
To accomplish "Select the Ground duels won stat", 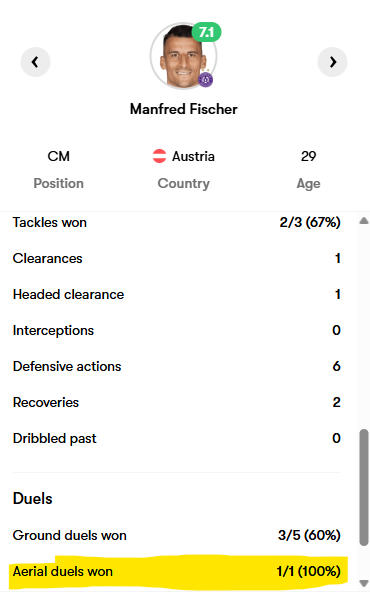I will coord(177,535).
